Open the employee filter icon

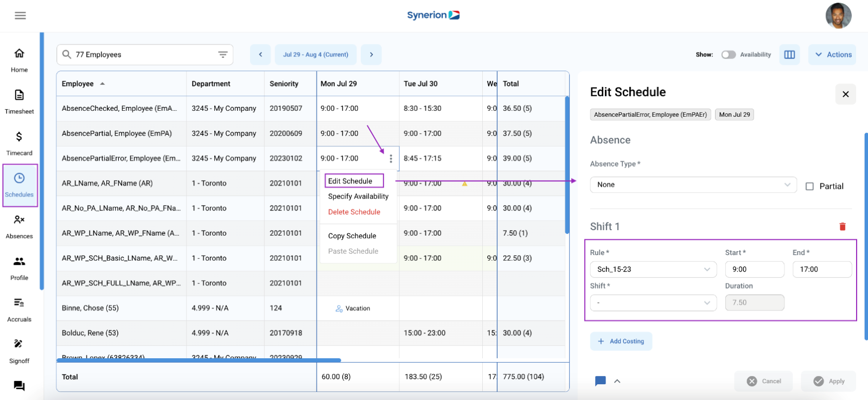click(x=222, y=54)
